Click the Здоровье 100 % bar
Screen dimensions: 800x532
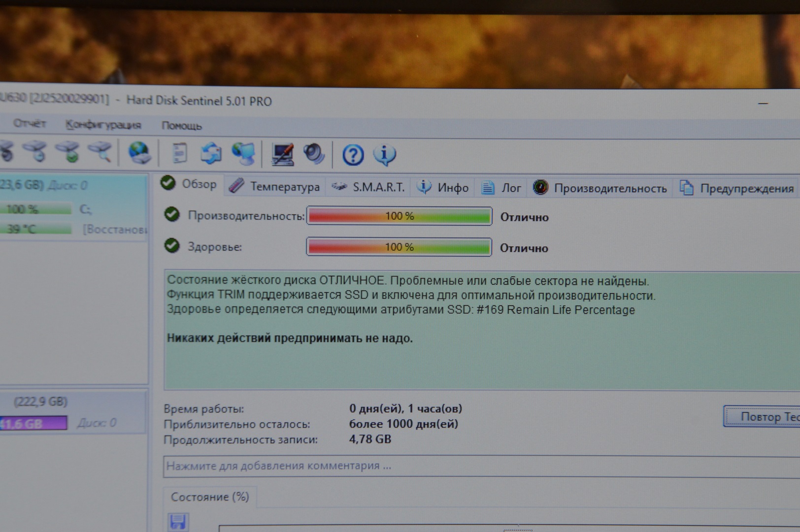click(399, 247)
